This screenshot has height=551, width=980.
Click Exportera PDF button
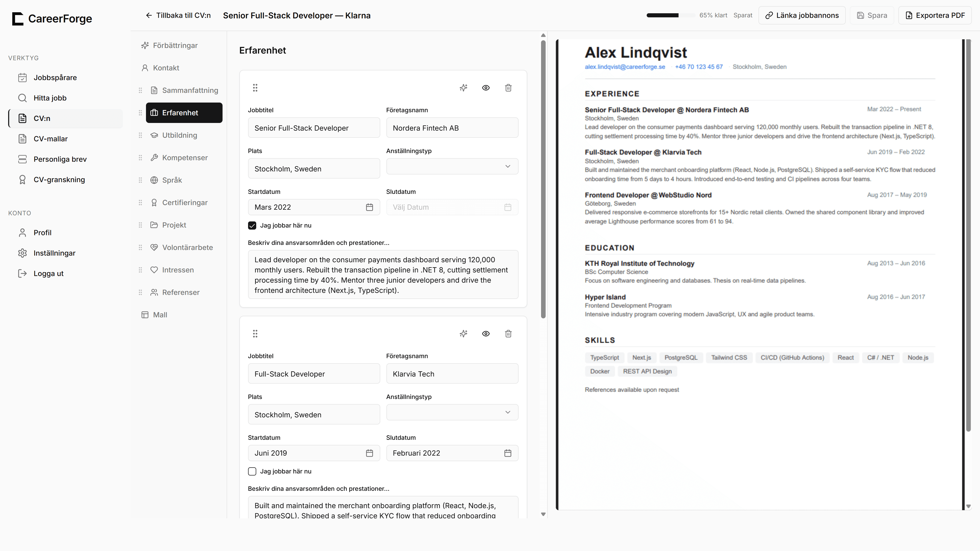coord(935,15)
